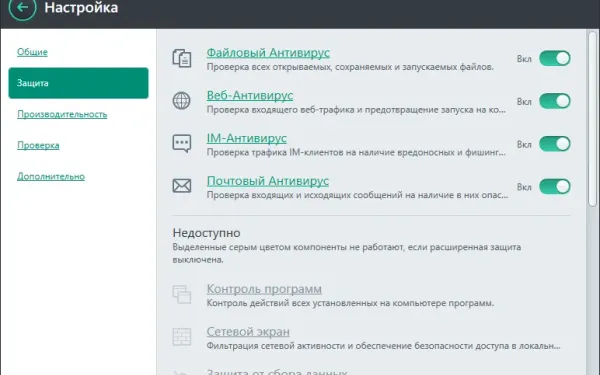Open the IM-Антивирус link

pyautogui.click(x=246, y=138)
